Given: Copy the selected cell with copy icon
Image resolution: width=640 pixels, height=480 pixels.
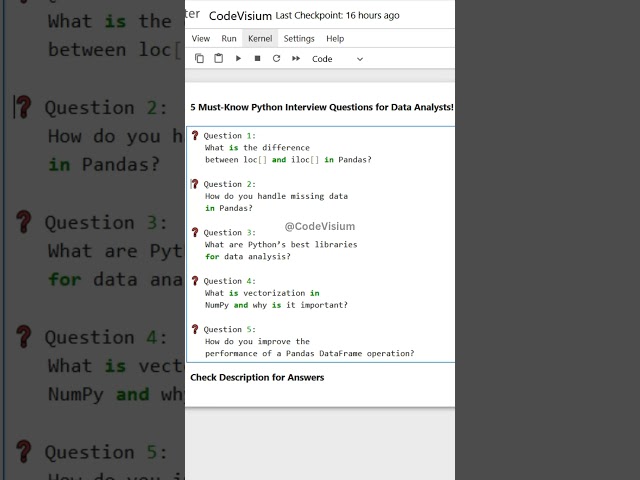Looking at the screenshot, I should pyautogui.click(x=199, y=59).
